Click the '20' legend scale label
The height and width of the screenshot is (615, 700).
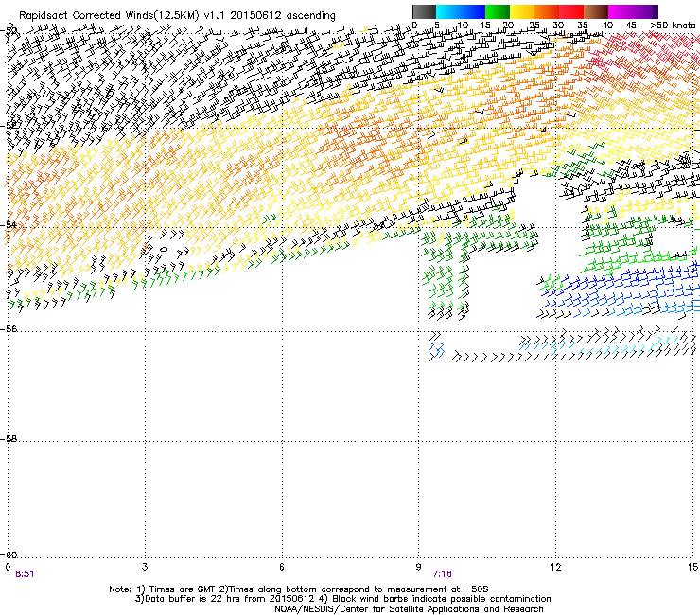click(508, 26)
